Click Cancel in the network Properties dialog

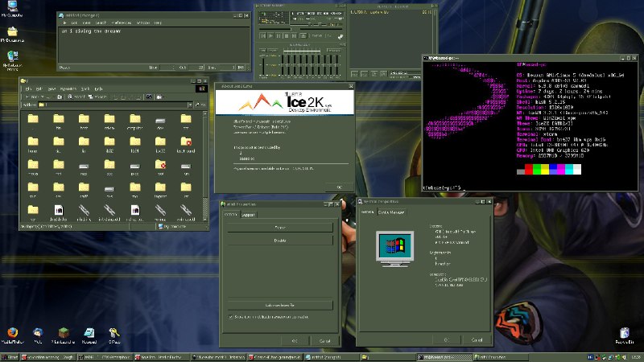[324, 341]
